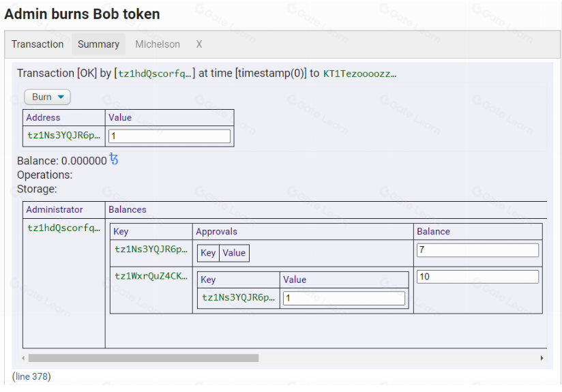Click the tez currency symbol icon
Viewport: 562px width, 392px height.
pyautogui.click(x=114, y=160)
